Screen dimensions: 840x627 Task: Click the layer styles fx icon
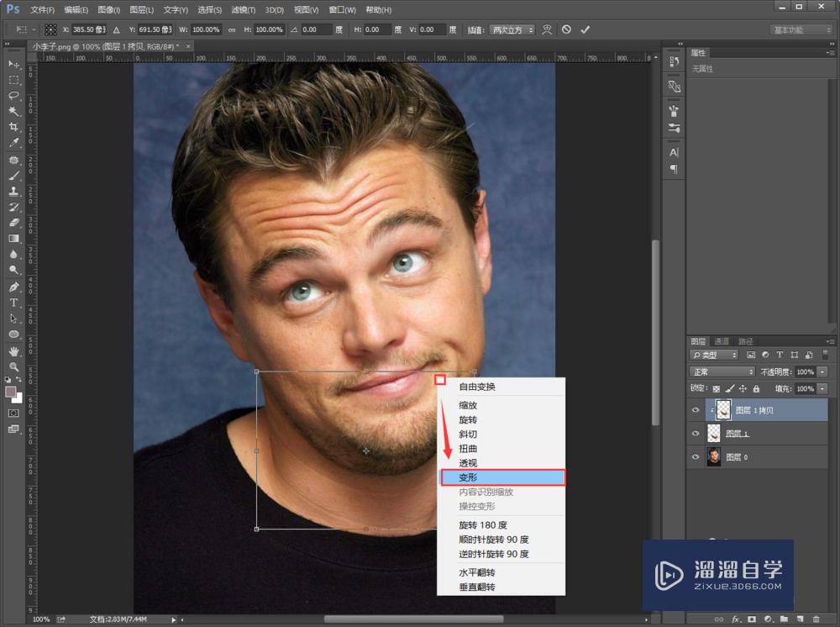(736, 619)
